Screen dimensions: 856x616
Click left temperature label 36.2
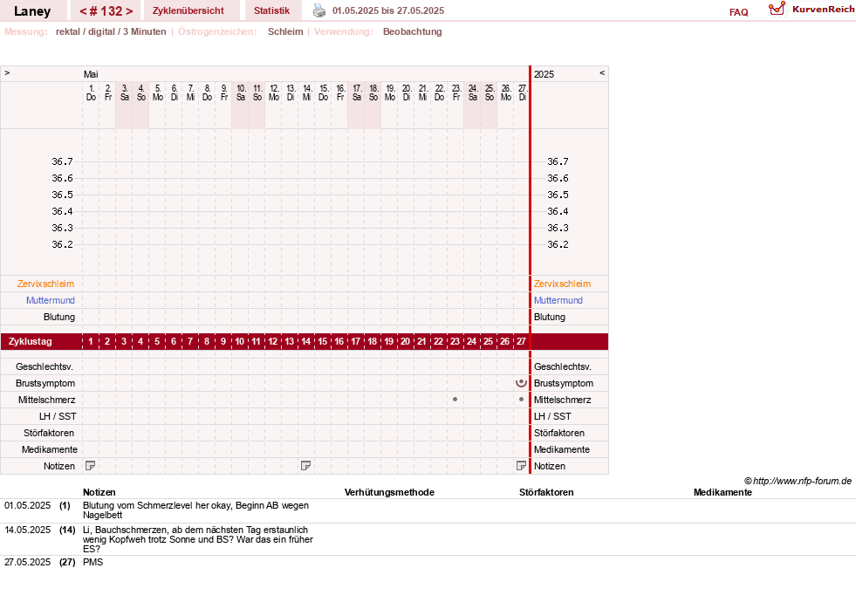(x=62, y=244)
